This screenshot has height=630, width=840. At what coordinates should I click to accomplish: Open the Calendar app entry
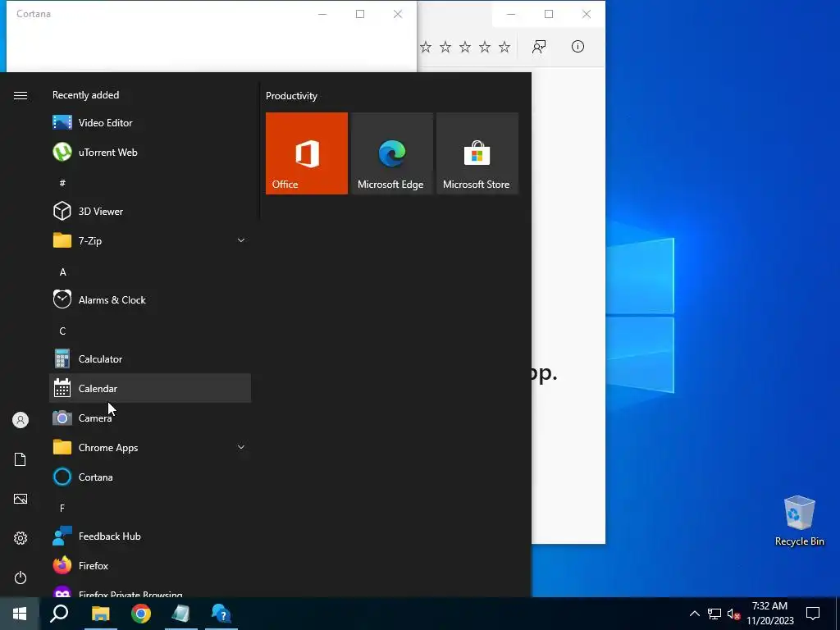(150, 388)
